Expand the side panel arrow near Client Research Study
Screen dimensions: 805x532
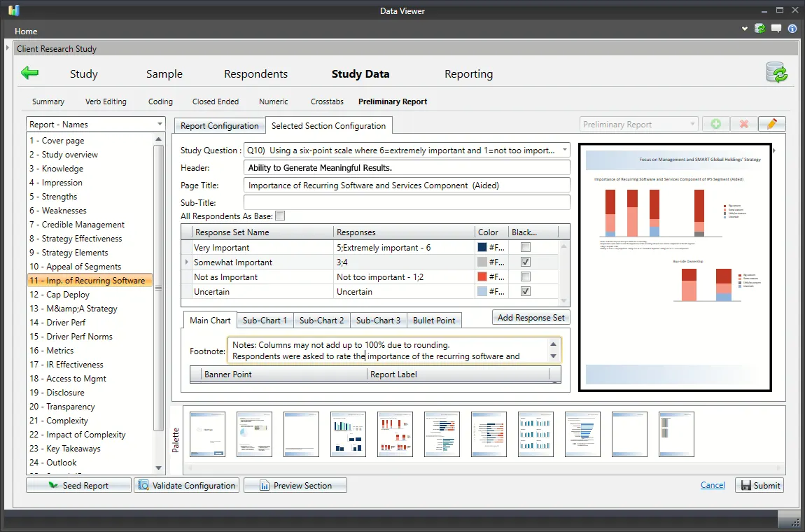pyautogui.click(x=8, y=48)
